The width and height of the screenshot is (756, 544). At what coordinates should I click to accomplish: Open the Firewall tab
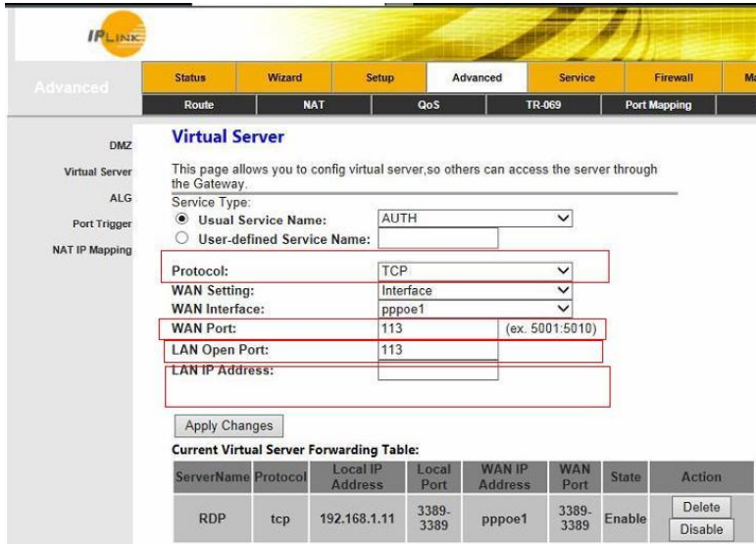click(673, 76)
